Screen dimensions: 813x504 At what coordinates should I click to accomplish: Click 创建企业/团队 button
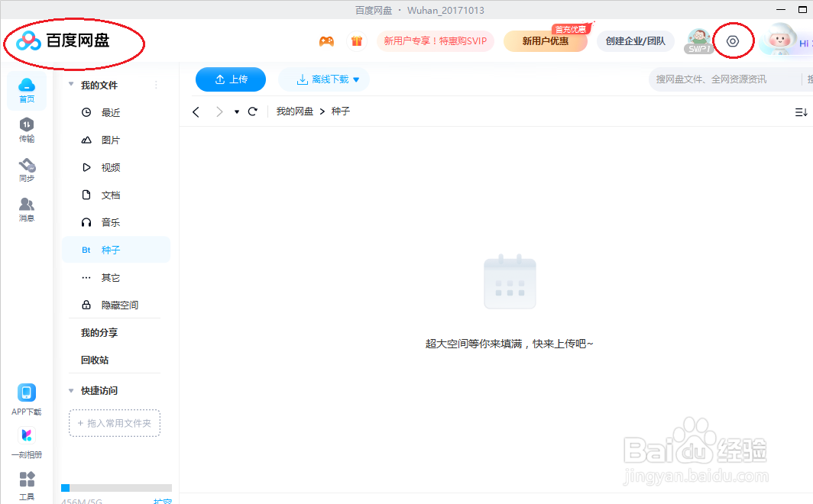(x=635, y=41)
